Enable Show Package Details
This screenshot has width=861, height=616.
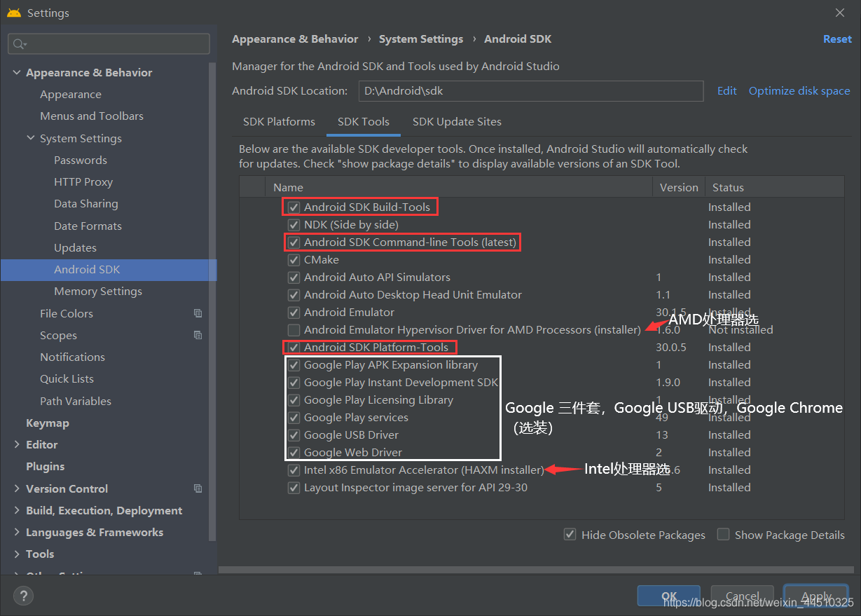pyautogui.click(x=723, y=535)
